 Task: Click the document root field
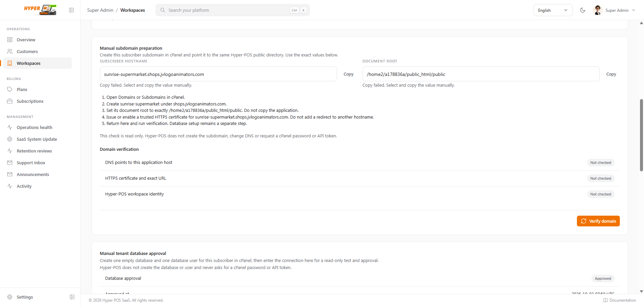pos(481,74)
